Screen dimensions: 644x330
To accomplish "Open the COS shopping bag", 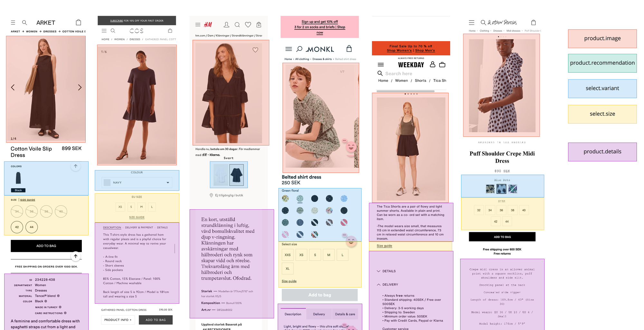I will point(170,31).
